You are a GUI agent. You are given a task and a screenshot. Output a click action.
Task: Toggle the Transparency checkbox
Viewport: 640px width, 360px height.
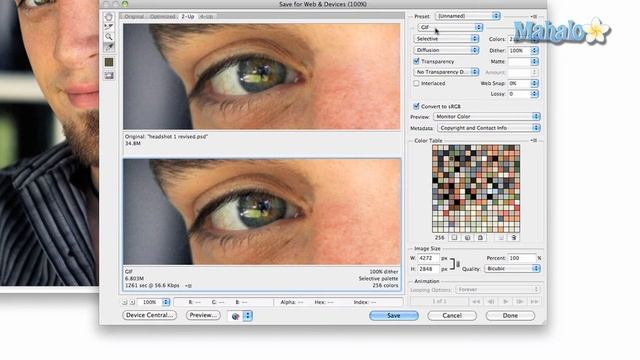click(416, 61)
